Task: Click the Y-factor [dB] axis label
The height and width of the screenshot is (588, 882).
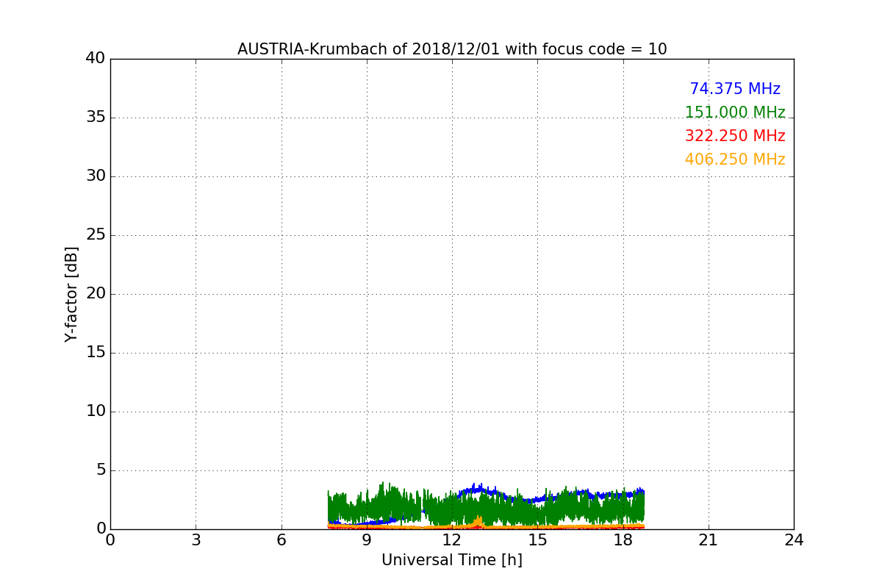Action: pyautogui.click(x=71, y=294)
